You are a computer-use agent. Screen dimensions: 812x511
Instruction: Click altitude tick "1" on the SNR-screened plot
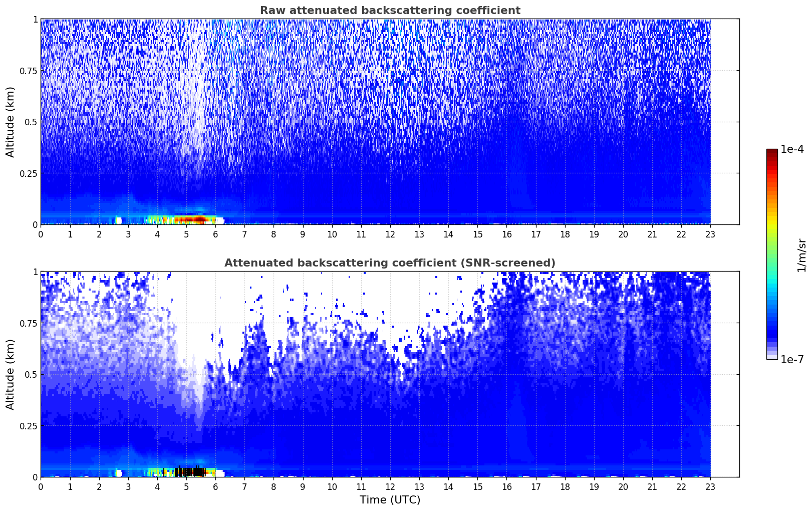pos(35,272)
